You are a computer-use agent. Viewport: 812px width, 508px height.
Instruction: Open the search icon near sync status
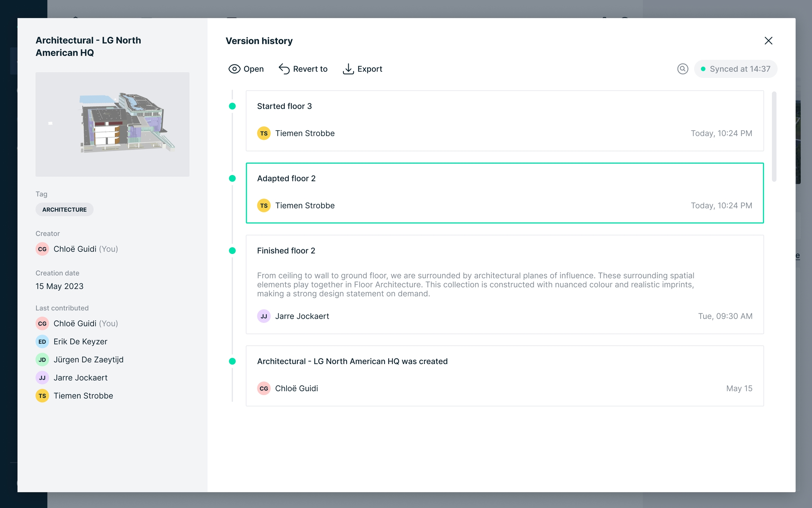(x=683, y=69)
